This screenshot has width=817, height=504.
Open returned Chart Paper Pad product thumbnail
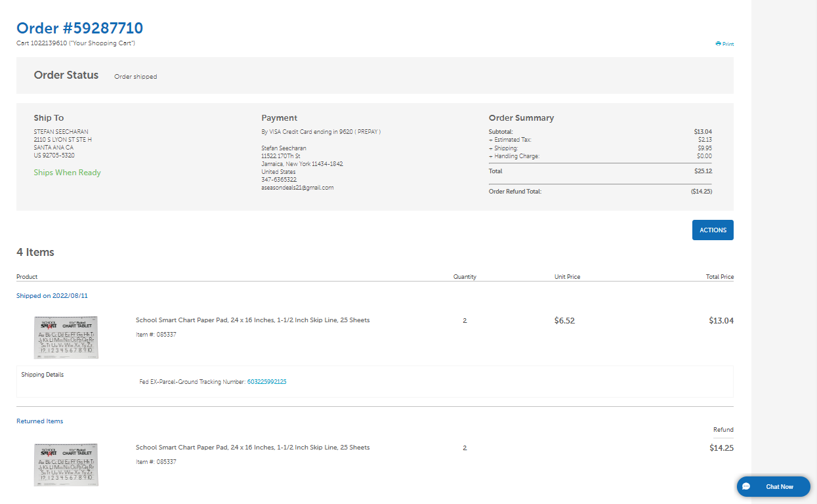point(66,465)
